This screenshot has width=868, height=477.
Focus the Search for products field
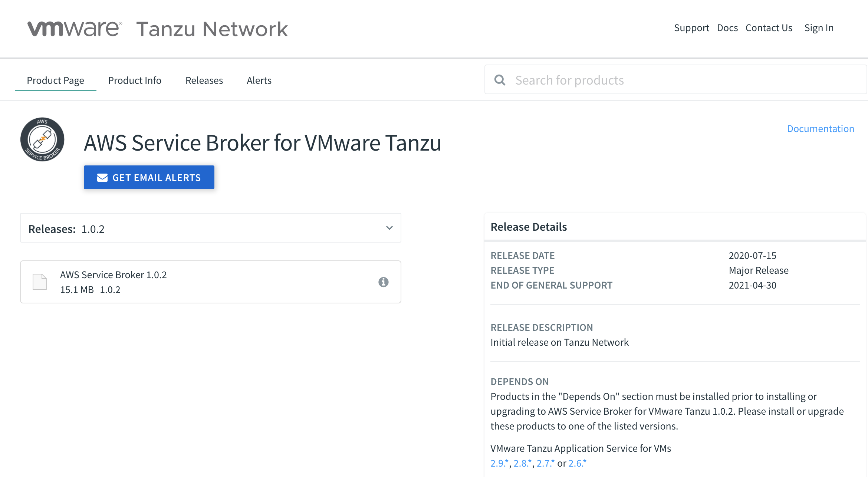pos(683,80)
